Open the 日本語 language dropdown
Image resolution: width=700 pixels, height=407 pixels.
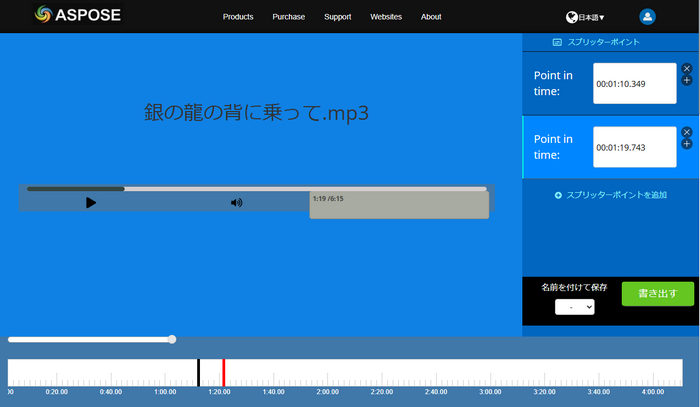[x=592, y=17]
